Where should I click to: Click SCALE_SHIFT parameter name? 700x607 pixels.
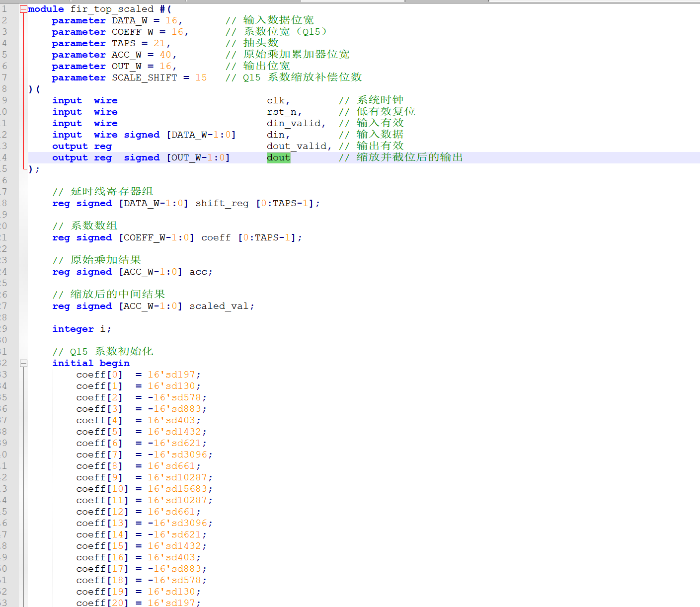click(x=144, y=77)
